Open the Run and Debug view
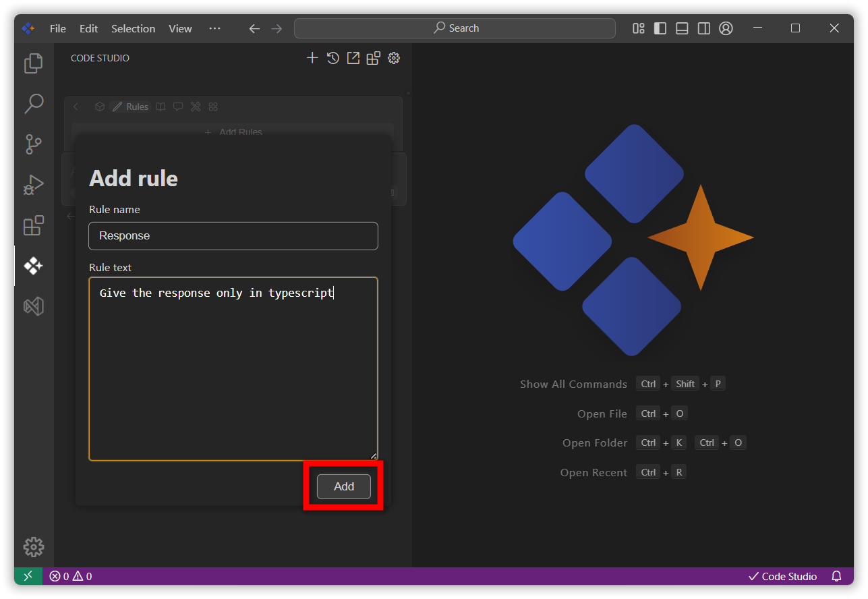The image size is (868, 599). [34, 185]
